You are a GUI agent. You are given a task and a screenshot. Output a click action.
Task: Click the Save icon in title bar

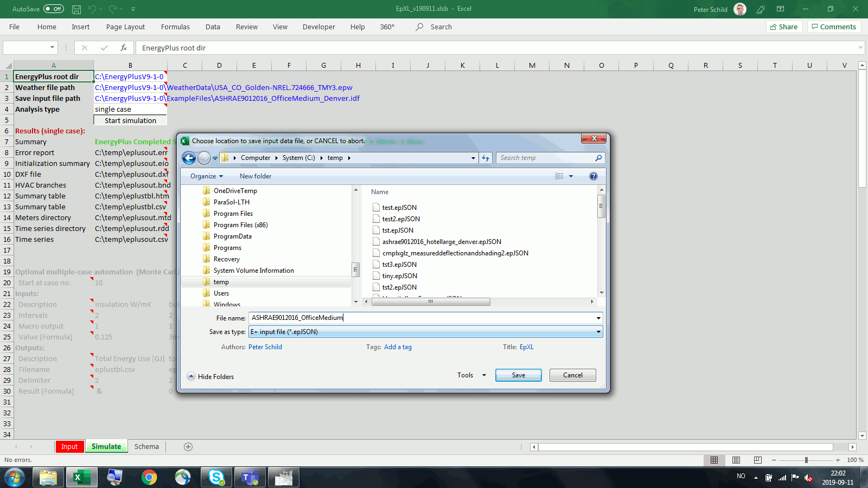coord(76,9)
